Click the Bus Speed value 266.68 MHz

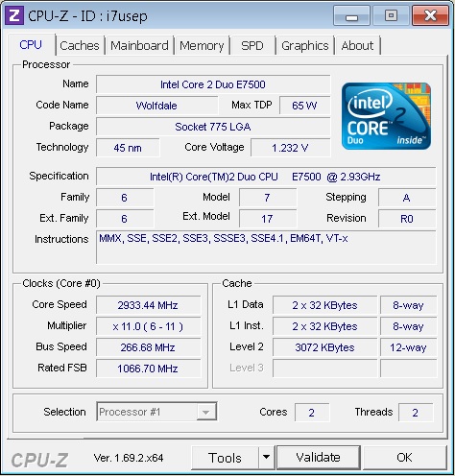148,347
